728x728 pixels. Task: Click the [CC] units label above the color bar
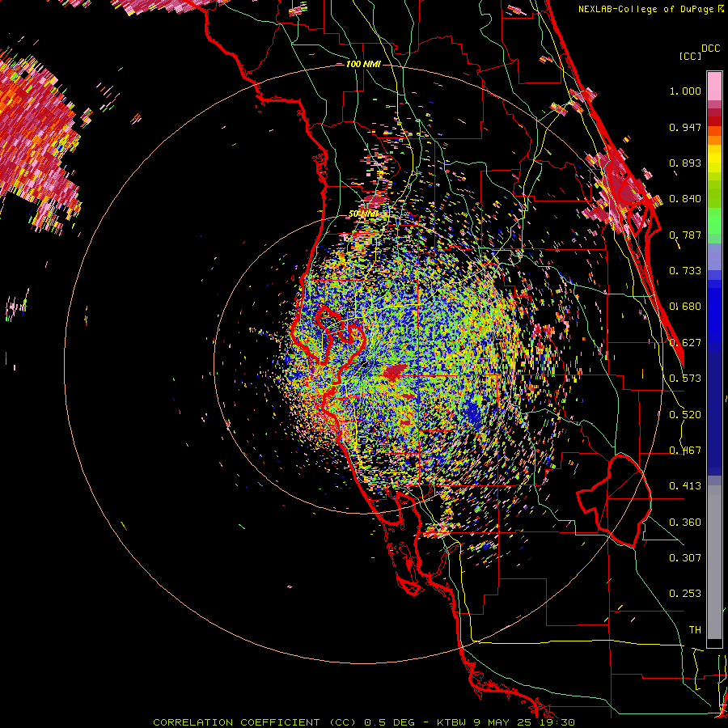pos(690,56)
